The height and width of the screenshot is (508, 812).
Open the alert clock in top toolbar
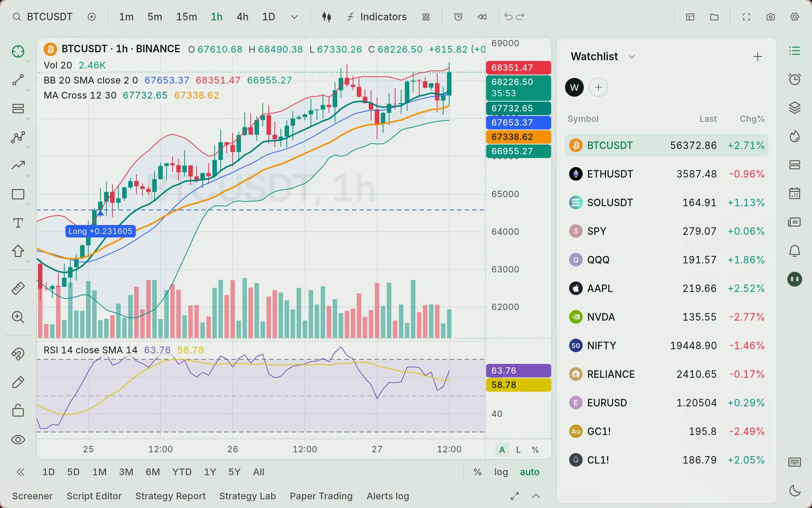[458, 17]
